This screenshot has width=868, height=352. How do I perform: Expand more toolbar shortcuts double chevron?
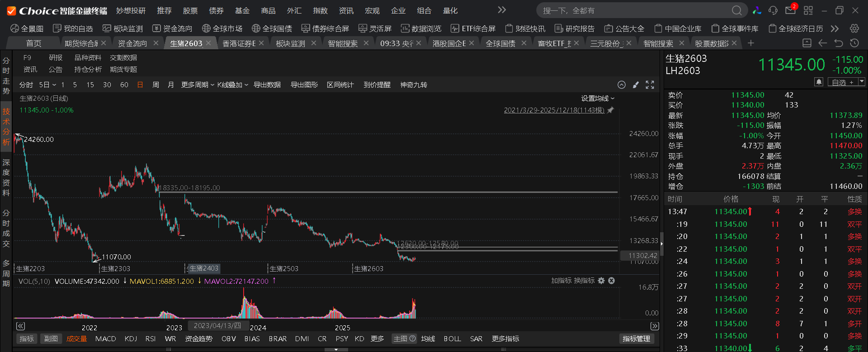pos(835,28)
